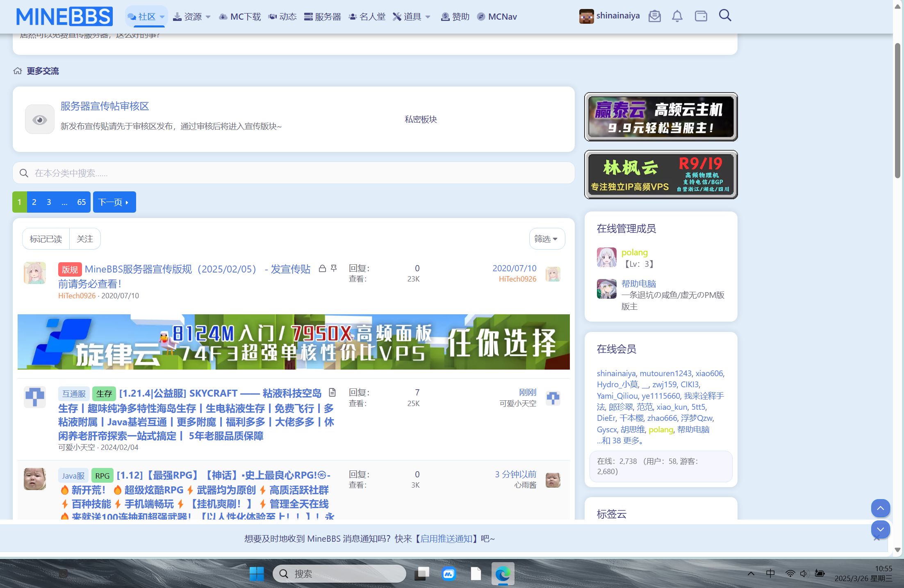904x588 pixels.
Task: Click the 赢泰云 ad banner
Action: [661, 117]
